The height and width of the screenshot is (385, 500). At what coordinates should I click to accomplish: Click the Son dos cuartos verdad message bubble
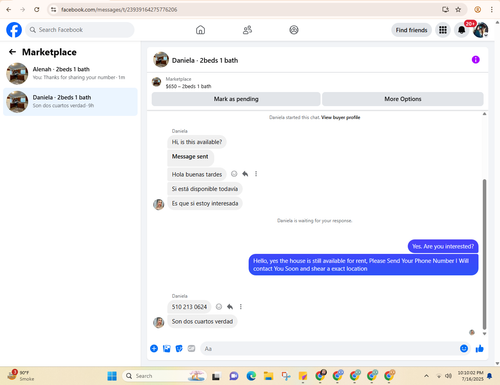coord(202,321)
